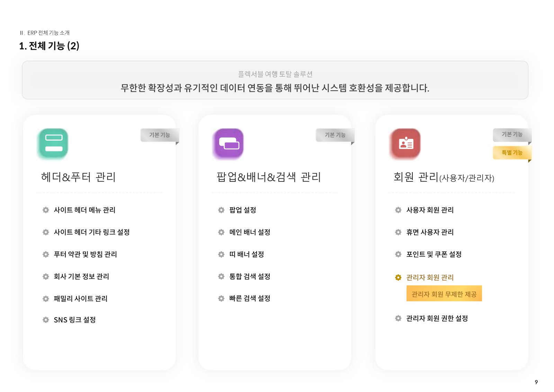Click the 휴면 사용자 관리 text
The width and height of the screenshot is (554, 392).
(x=430, y=232)
